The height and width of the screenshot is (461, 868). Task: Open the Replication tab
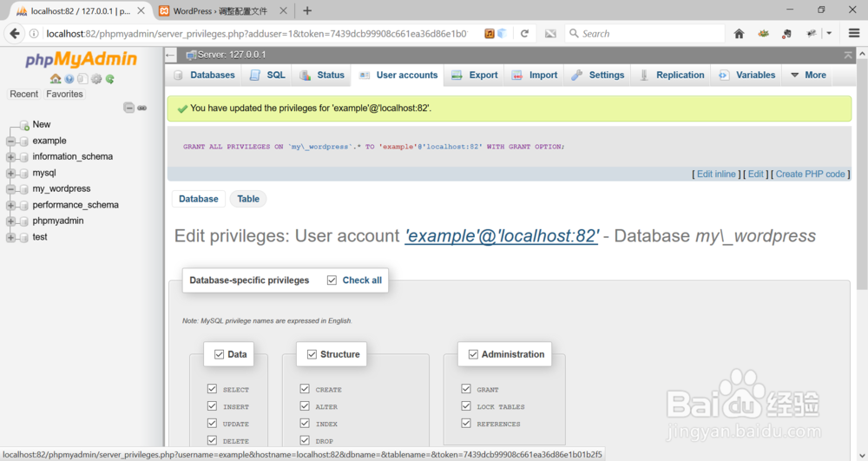coord(672,76)
